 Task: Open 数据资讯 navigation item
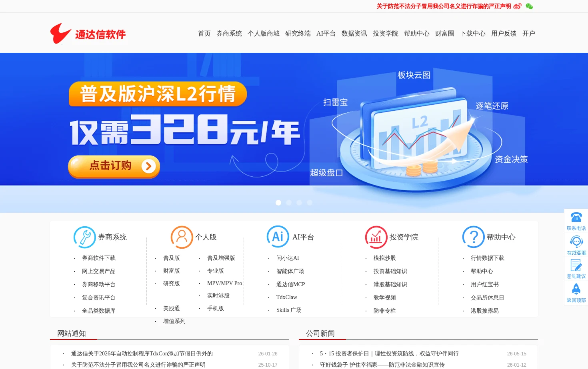[x=354, y=34]
